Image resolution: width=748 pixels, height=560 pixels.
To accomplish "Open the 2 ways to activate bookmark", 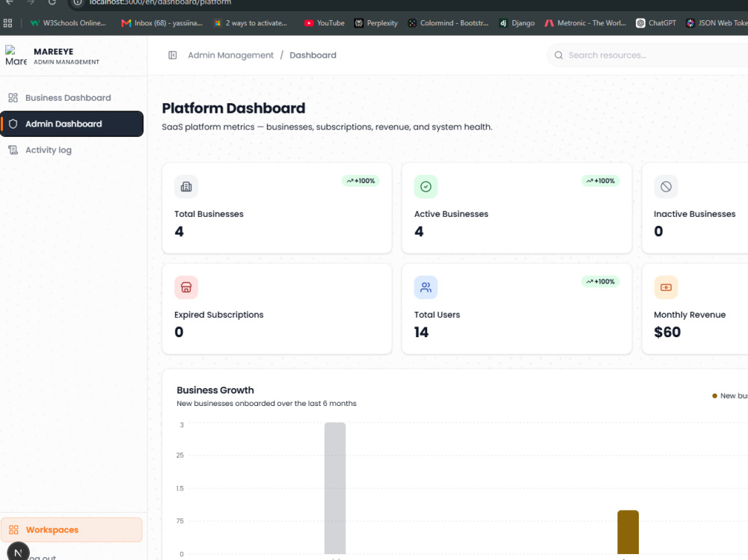I will click(x=251, y=23).
